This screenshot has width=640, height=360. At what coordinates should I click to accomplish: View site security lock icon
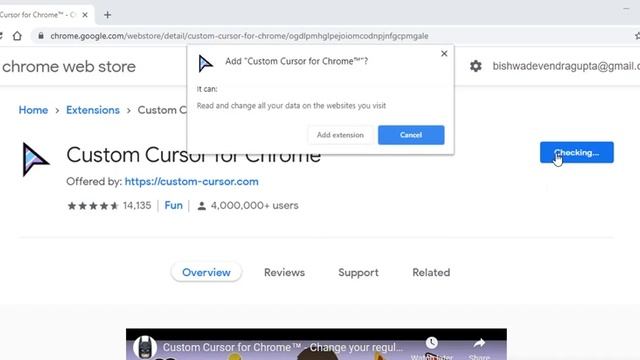point(41,36)
